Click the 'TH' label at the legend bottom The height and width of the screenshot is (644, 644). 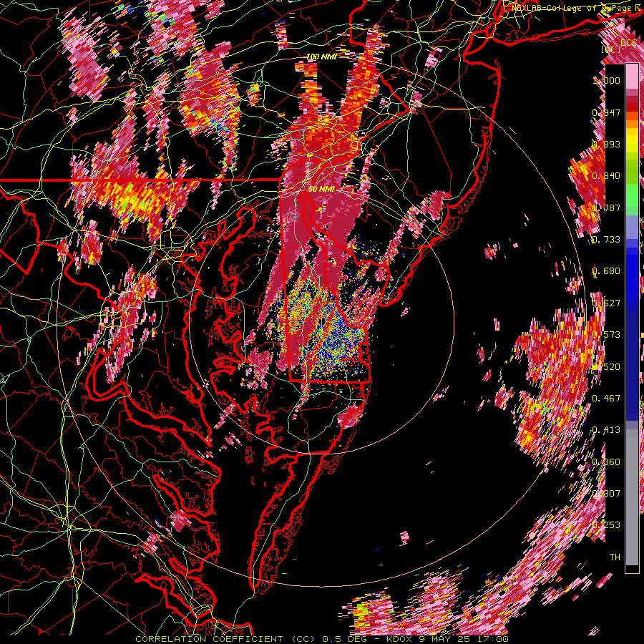(615, 557)
